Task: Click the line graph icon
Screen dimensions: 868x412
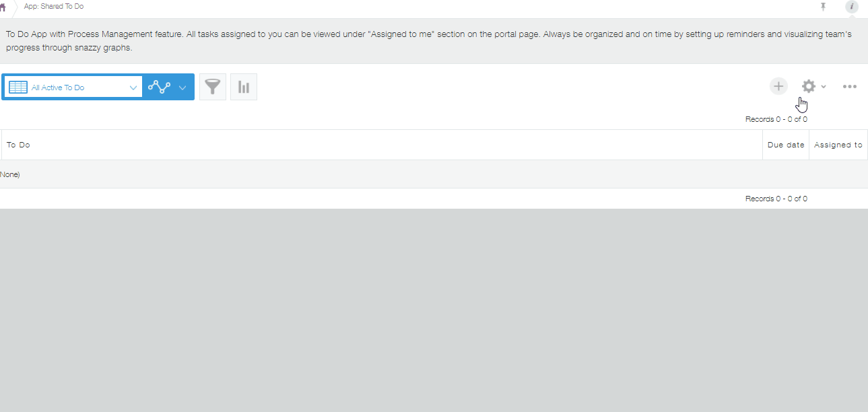Action: [x=160, y=88]
